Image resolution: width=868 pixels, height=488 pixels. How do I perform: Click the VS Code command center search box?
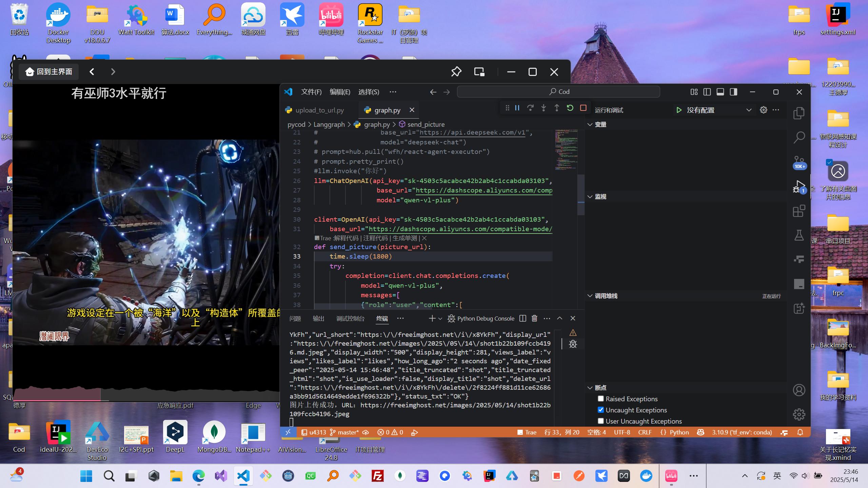point(558,92)
